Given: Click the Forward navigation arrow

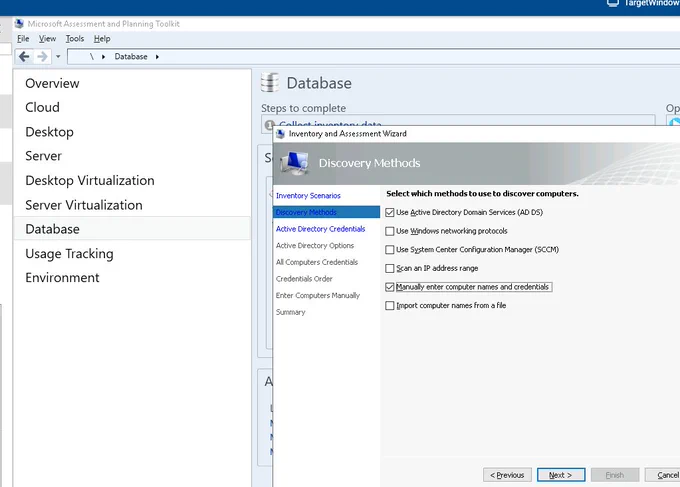Looking at the screenshot, I should (x=42, y=56).
